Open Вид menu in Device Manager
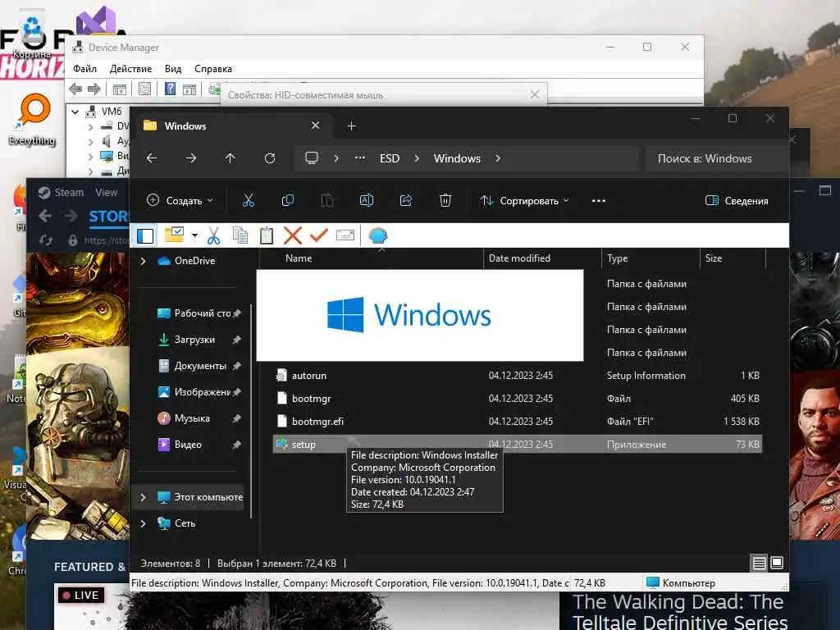Viewport: 840px width, 630px height. pos(173,69)
